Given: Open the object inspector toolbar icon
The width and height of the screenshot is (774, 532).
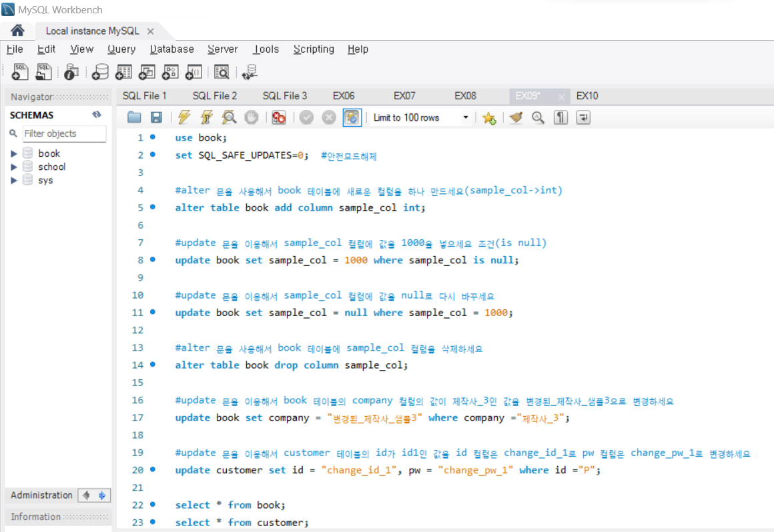Looking at the screenshot, I should (71, 72).
